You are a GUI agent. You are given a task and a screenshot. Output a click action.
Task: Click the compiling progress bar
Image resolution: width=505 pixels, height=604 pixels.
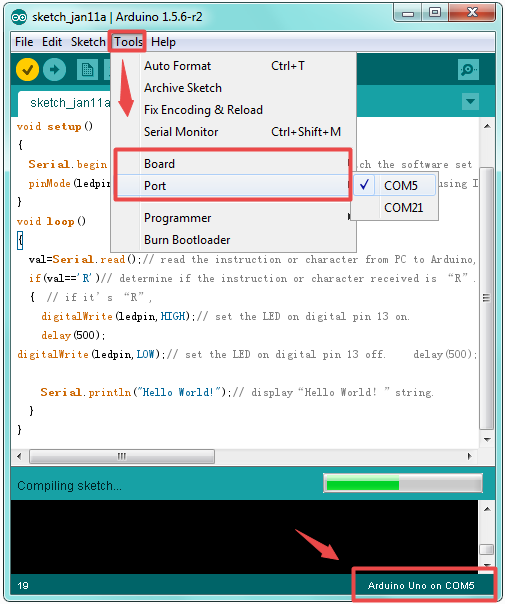tap(403, 483)
